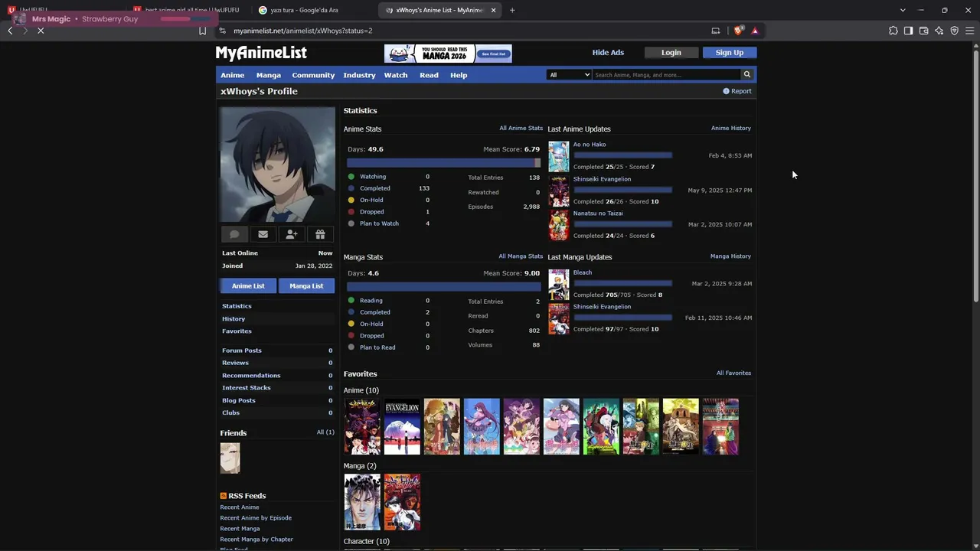Open the Brave Wallet icon
The height and width of the screenshot is (551, 980).
coord(923,31)
